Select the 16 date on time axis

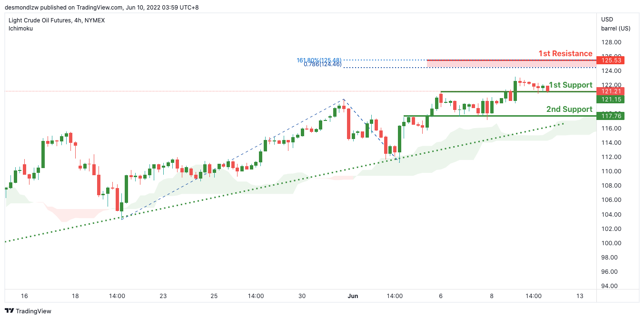tap(24, 296)
